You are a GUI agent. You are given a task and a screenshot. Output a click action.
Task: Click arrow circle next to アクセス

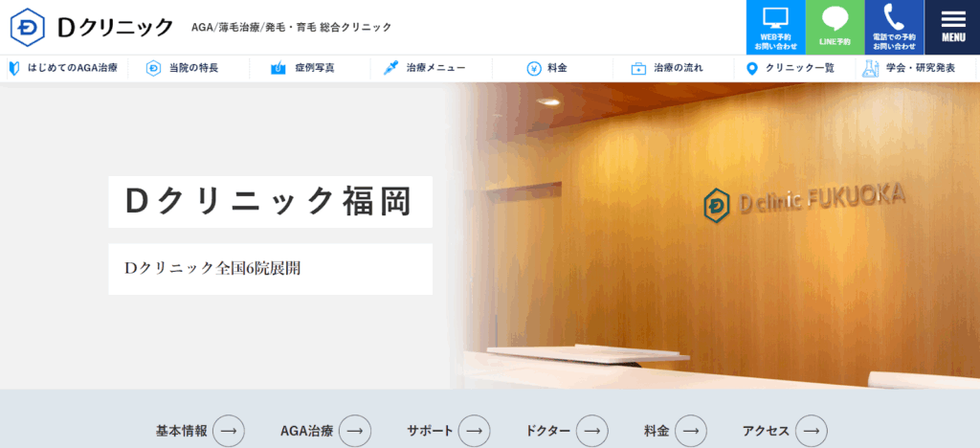coord(811,431)
